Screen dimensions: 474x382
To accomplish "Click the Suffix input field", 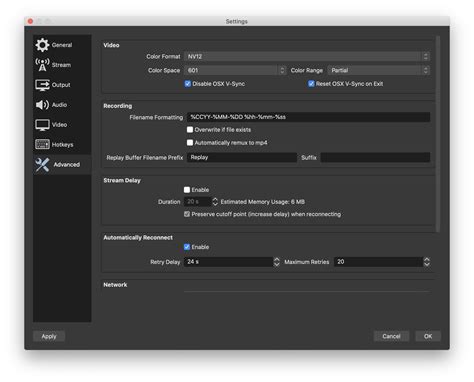I will (375, 157).
